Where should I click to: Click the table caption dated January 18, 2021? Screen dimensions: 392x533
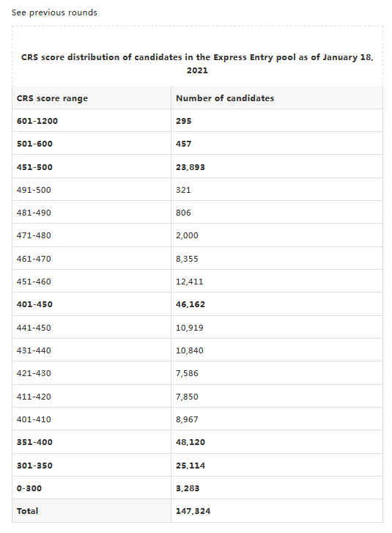click(197, 64)
